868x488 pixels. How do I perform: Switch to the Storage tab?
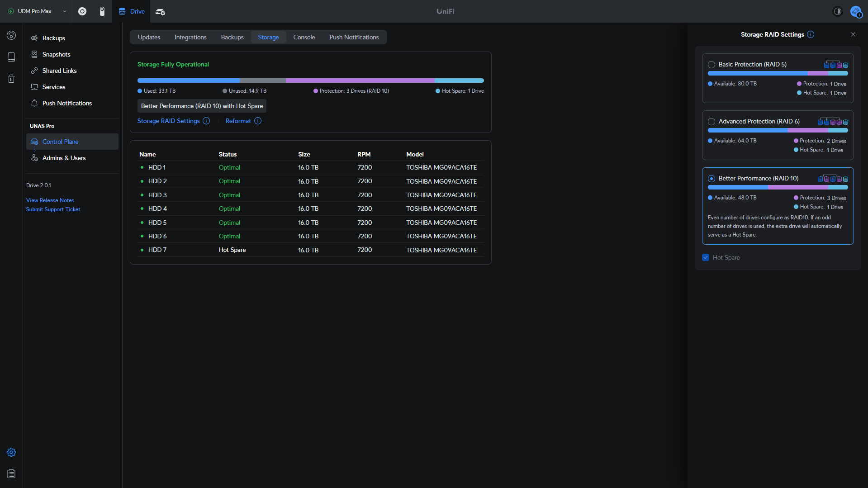tap(268, 37)
